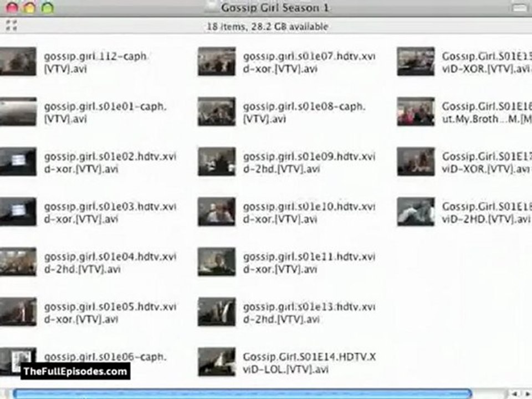The height and width of the screenshot is (399, 532).
Task: Select the S01E14.HDTV.XviD-LOL video thumbnail
Action: [x=217, y=362]
